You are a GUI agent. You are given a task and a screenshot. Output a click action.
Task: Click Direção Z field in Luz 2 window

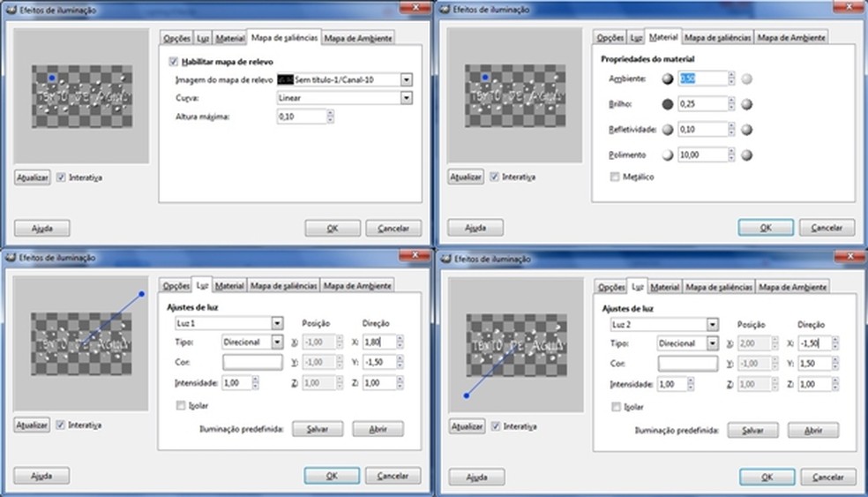click(x=814, y=383)
